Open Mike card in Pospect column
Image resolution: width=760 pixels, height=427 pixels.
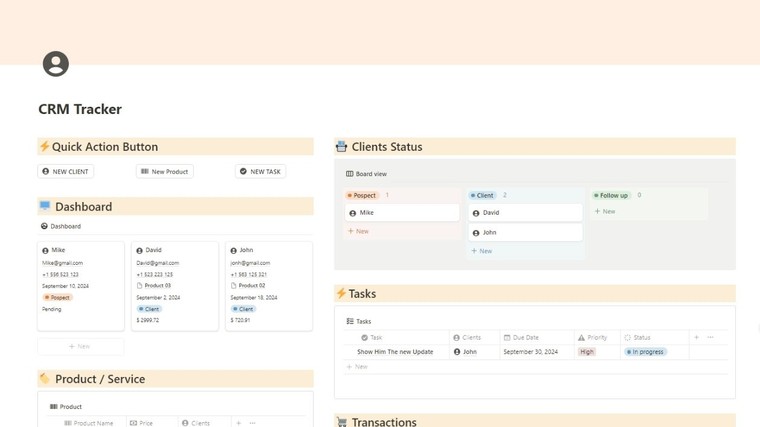coord(402,212)
